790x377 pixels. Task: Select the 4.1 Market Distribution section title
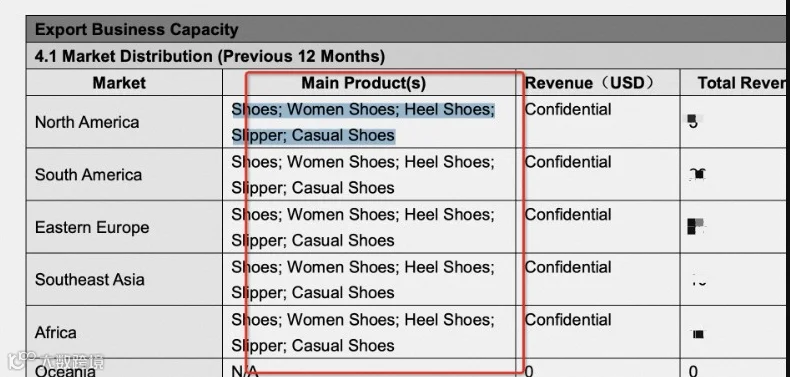210,56
